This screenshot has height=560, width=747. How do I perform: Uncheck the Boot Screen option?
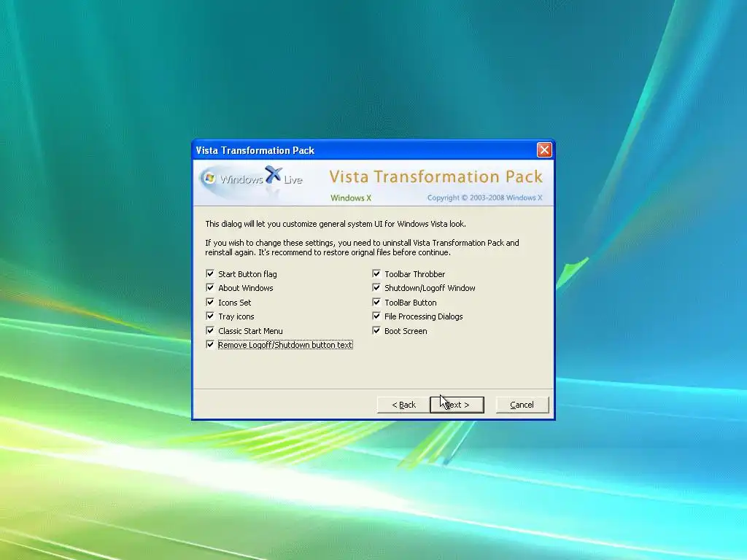376,330
